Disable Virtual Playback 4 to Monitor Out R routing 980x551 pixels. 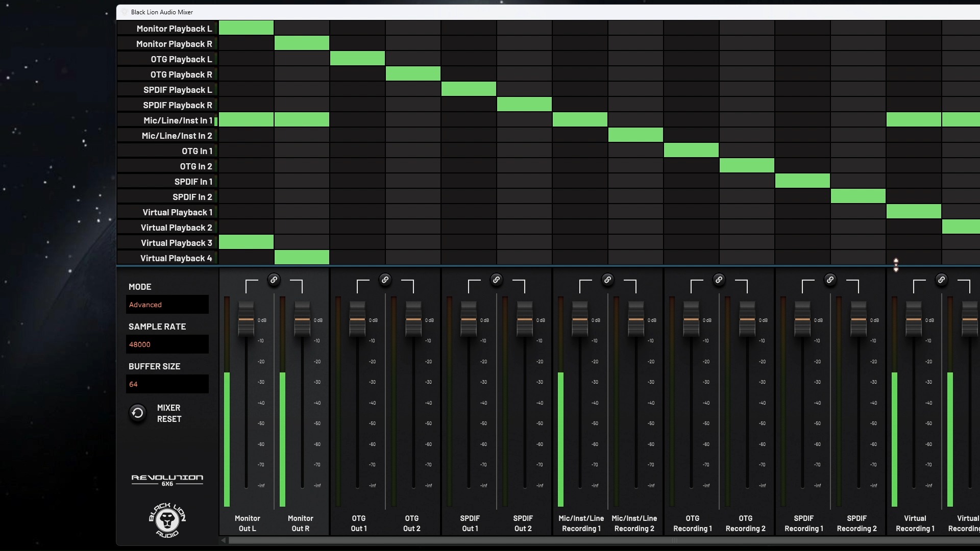(x=302, y=257)
